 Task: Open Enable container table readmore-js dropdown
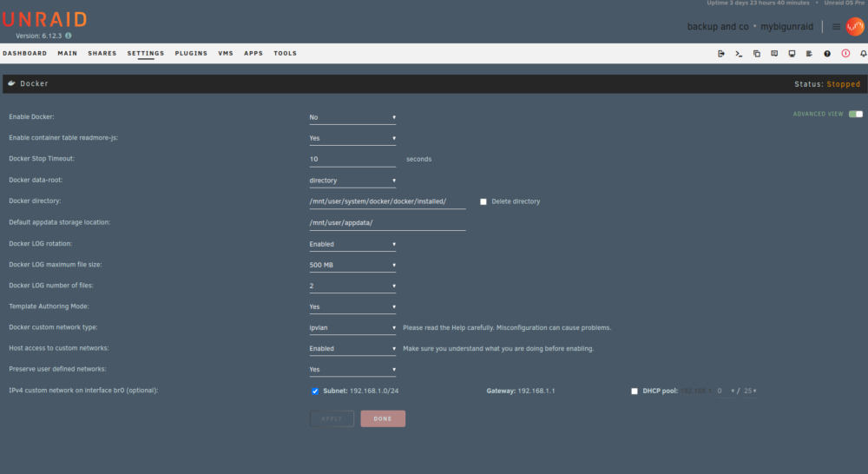tap(352, 138)
